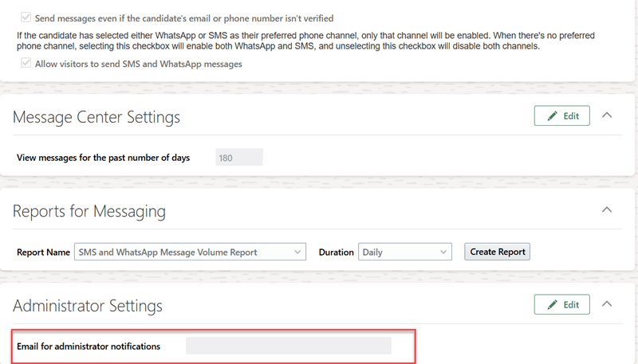Viewport: 638px width, 364px height.
Task: Click 'Email for administrator notifications' label
Action: (x=89, y=346)
